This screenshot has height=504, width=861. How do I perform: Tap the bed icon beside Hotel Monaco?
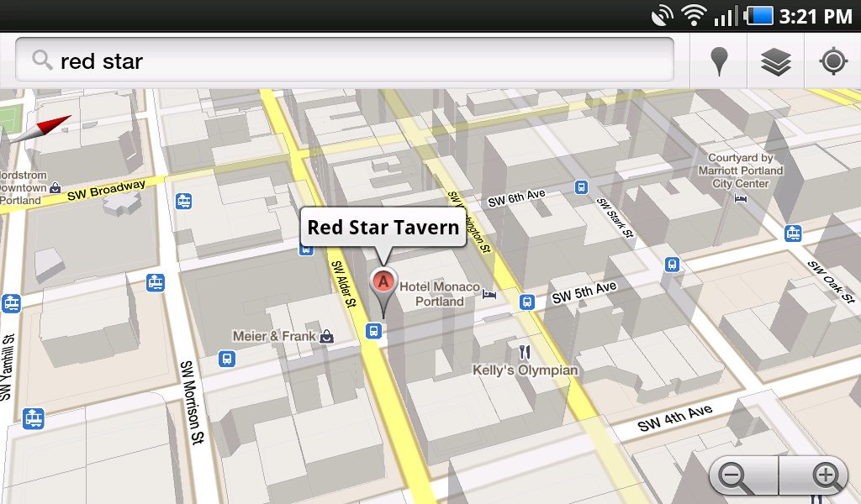pyautogui.click(x=489, y=295)
